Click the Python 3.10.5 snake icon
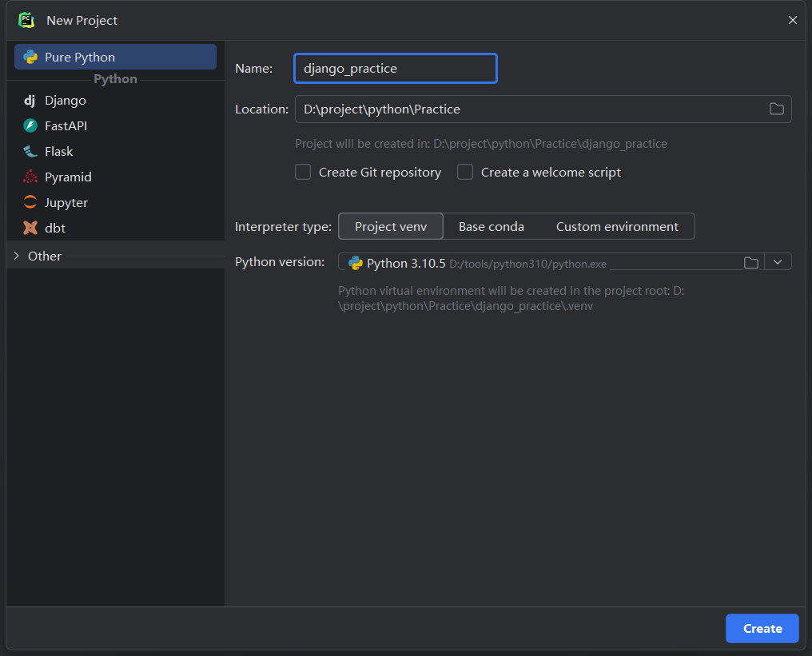The width and height of the screenshot is (812, 656). click(x=356, y=263)
